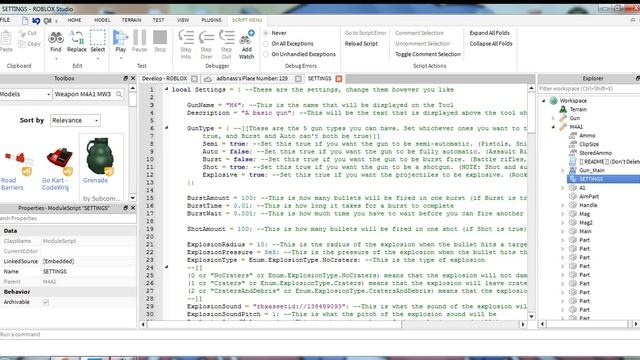Click Comment Selection
Screen dimensions: 640x360
coord(419,33)
